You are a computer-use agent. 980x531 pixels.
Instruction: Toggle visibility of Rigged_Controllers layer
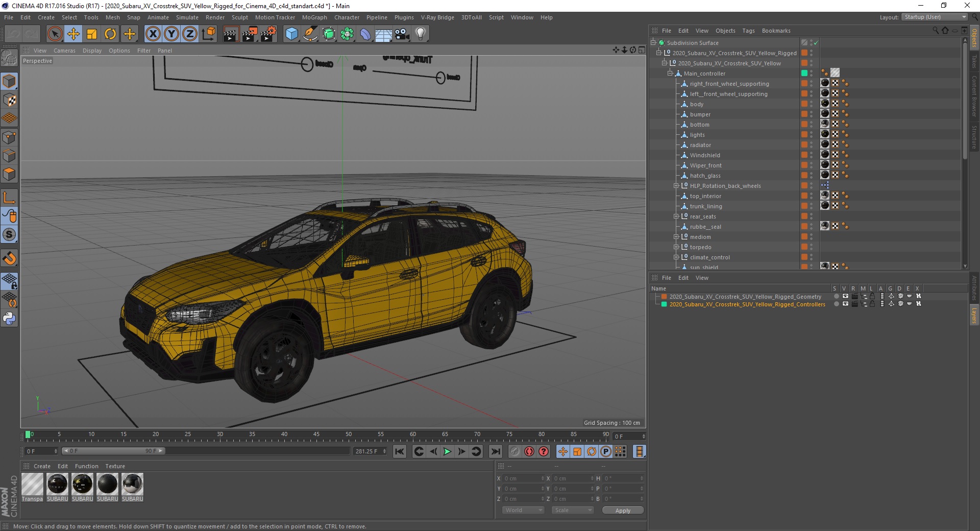[845, 304]
